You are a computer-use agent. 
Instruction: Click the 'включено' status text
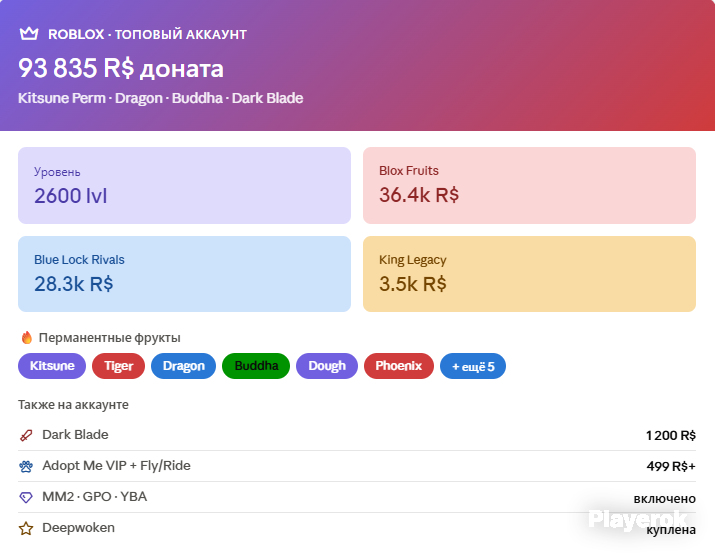[664, 499]
